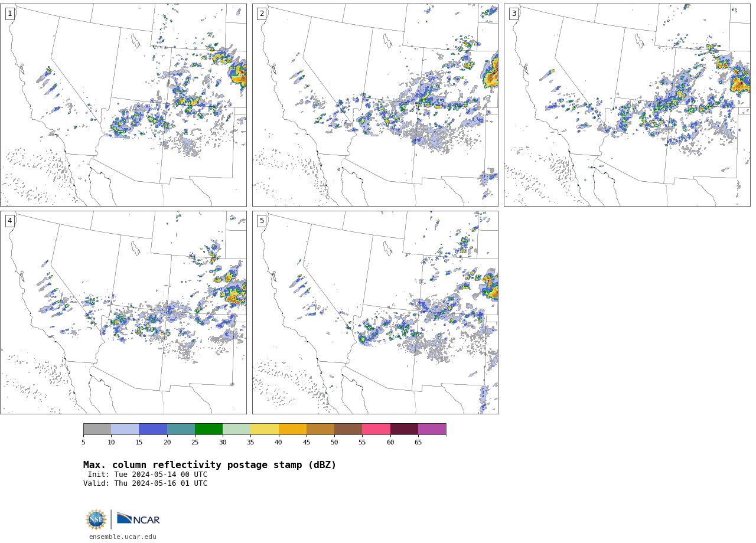Click the teal 20-25 dBZ swatch
The image size is (756, 543).
click(x=181, y=429)
